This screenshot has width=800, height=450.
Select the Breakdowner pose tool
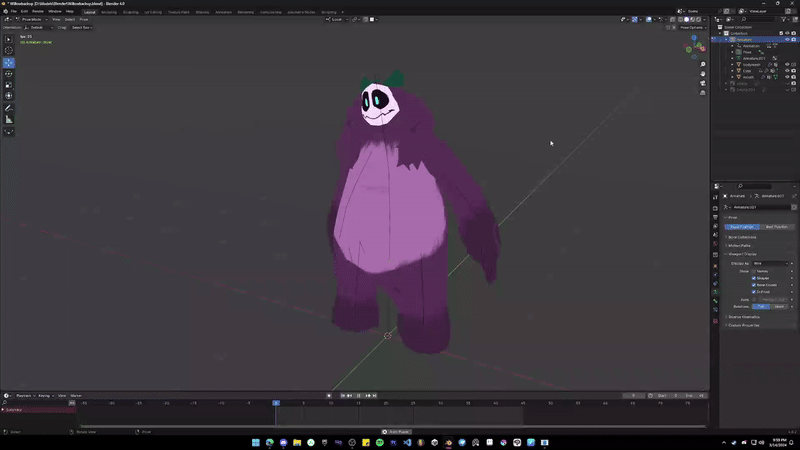[9, 132]
